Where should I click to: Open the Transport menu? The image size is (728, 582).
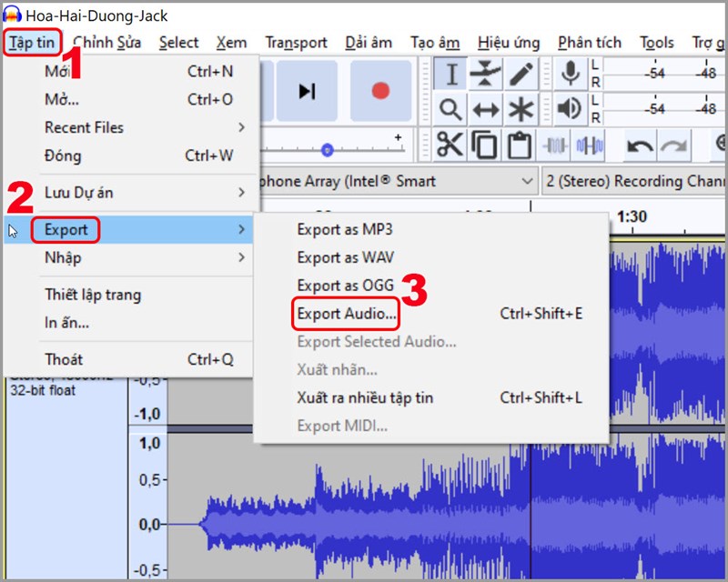click(296, 42)
